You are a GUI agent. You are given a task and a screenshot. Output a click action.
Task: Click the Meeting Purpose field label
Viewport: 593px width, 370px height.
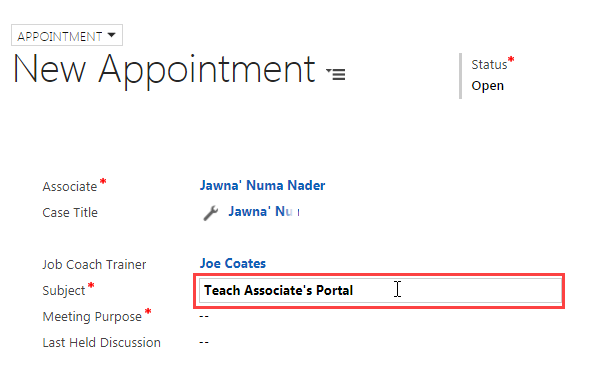92,317
